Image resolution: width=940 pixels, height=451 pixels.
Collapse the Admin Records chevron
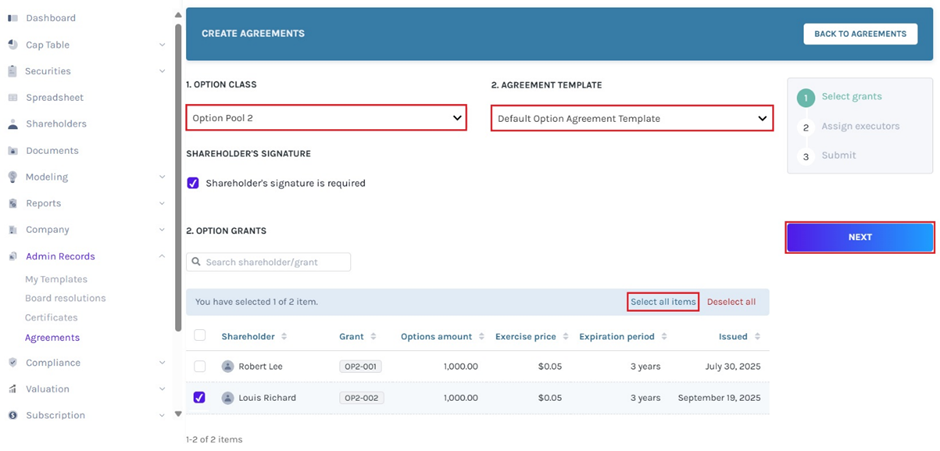pyautogui.click(x=162, y=256)
